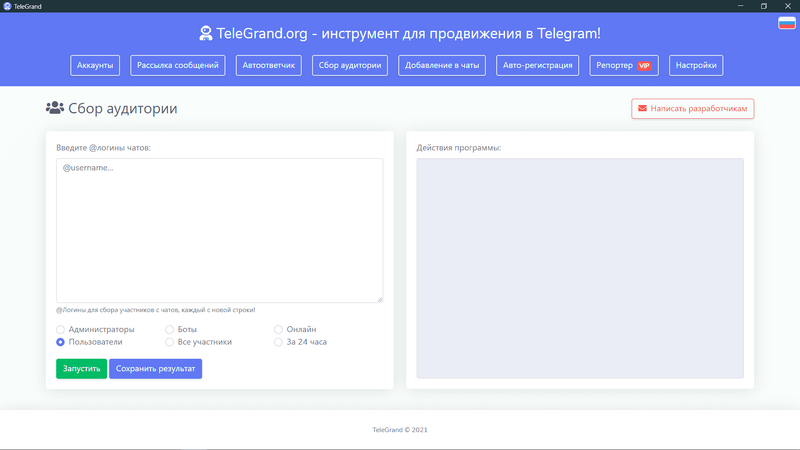Click the VIP badge on Репортер
This screenshot has height=450, width=800.
[644, 65]
